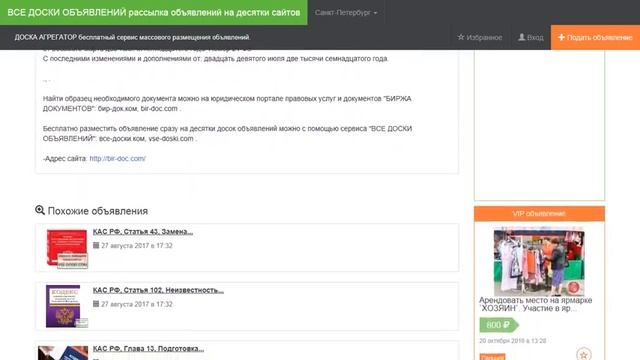Click the user icon beside Вход

(521, 37)
